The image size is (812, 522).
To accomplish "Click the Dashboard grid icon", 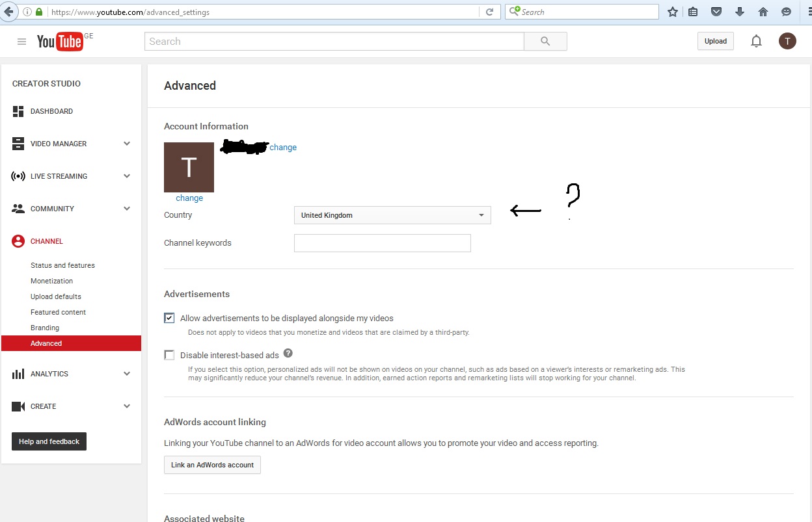I will [18, 111].
